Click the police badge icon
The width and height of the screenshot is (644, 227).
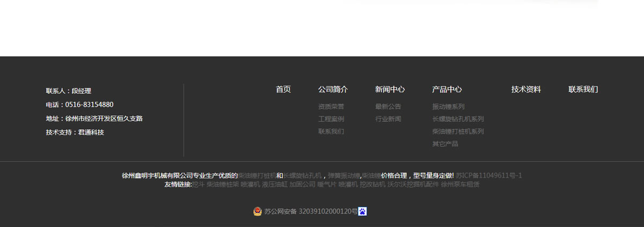point(258,211)
